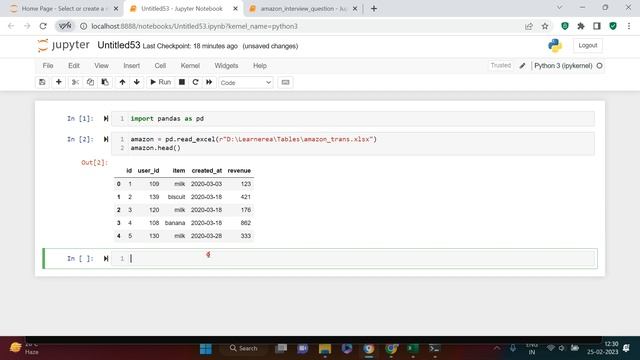Open the Widgets menu
Image resolution: width=640 pixels, height=360 pixels.
pos(226,66)
